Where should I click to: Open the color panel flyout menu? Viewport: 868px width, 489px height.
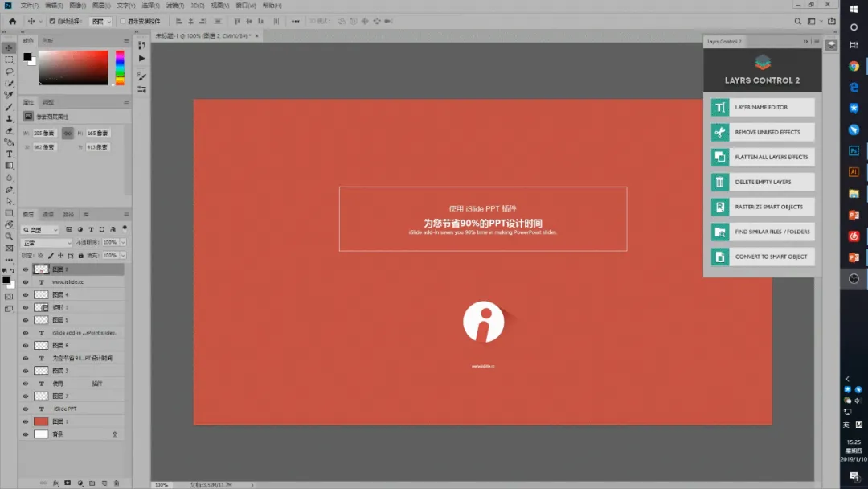pos(126,41)
